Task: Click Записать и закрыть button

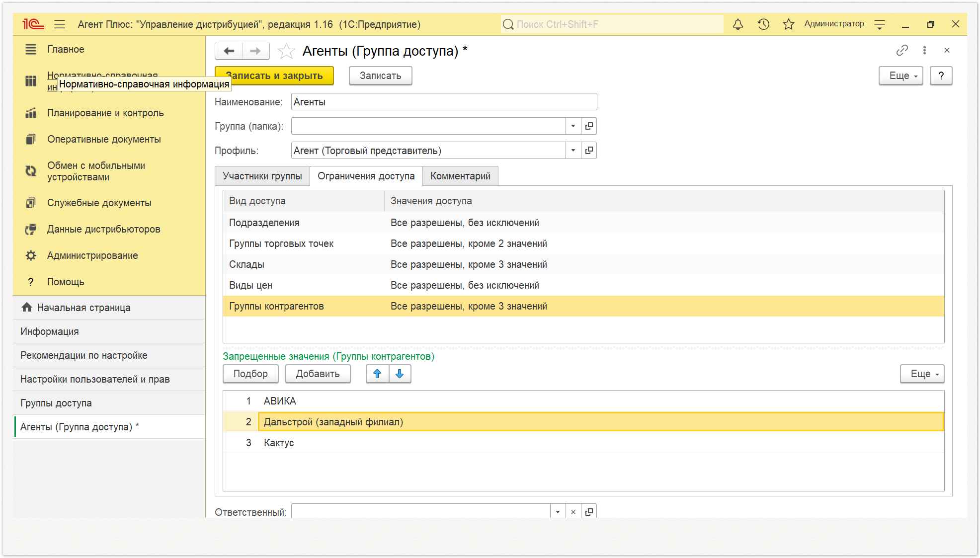Action: tap(274, 76)
